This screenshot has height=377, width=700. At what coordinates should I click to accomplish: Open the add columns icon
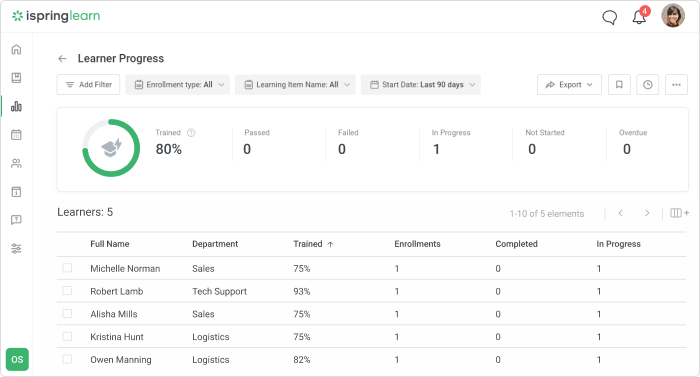(x=679, y=213)
